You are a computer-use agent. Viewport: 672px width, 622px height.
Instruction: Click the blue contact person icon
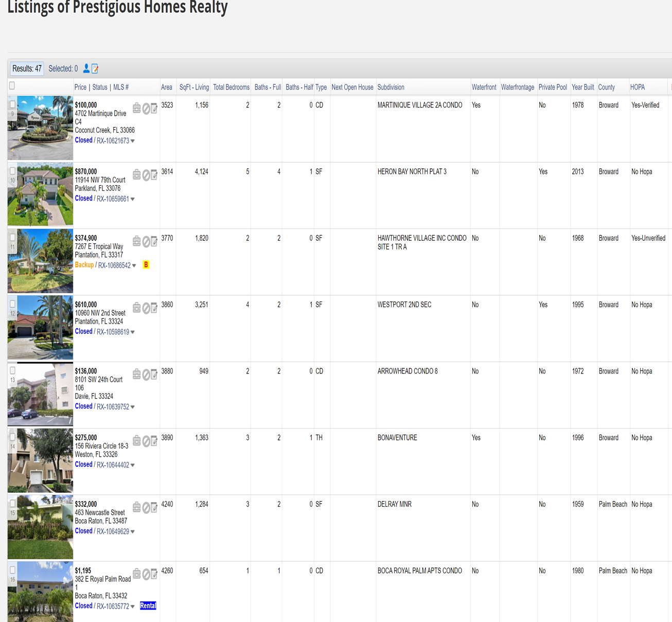(86, 68)
